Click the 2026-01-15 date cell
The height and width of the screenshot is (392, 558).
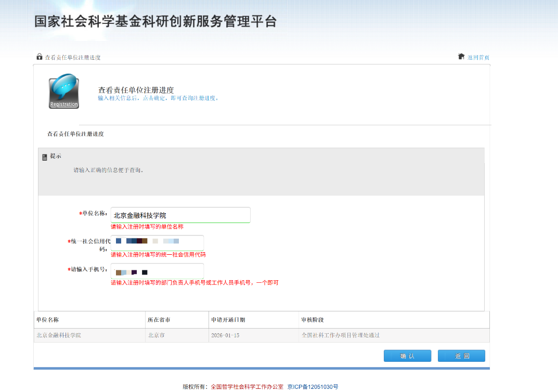pyautogui.click(x=225, y=335)
